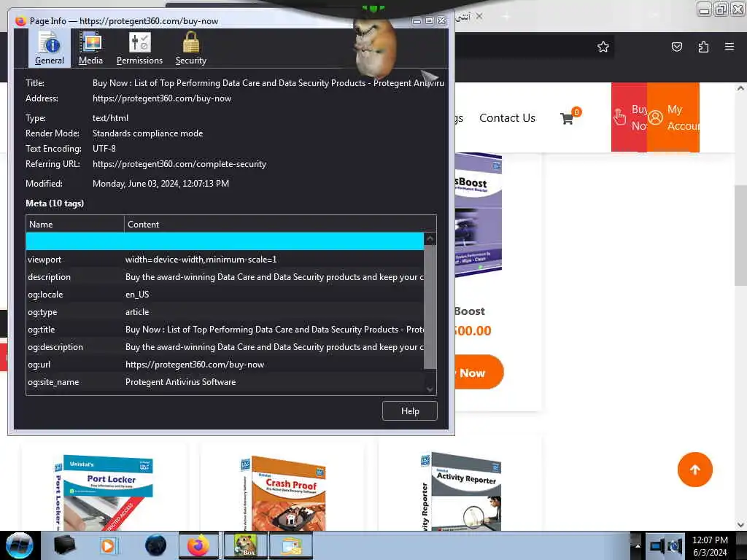Click the Render Mode Standards compliance mode value

(147, 133)
